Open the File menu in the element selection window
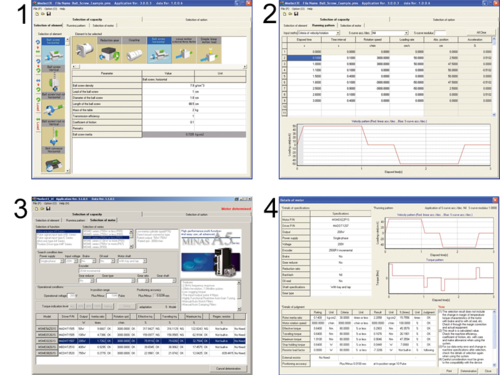The width and height of the screenshot is (500, 375). (x=37, y=9)
